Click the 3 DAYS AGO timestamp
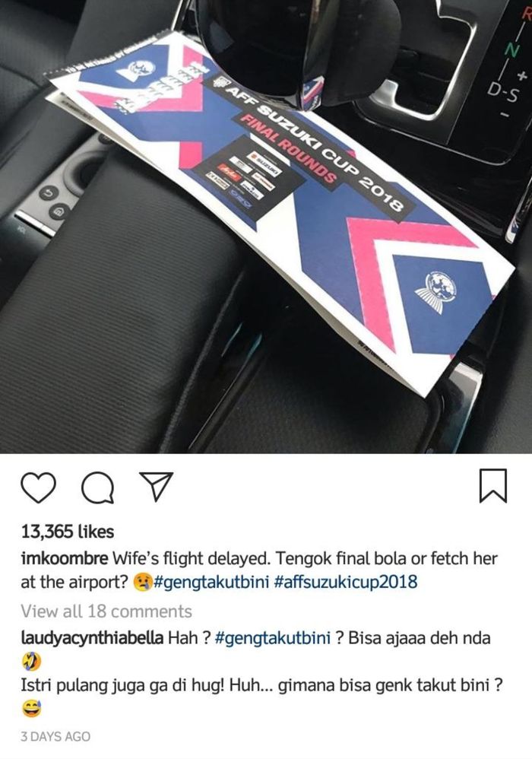Viewport: 532px width, 759px height. point(55,737)
